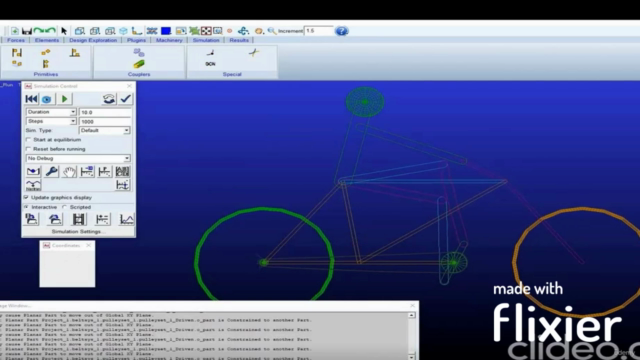The height and width of the screenshot is (360, 640).
Task: Expand the No Debug dropdown
Action: [78, 158]
